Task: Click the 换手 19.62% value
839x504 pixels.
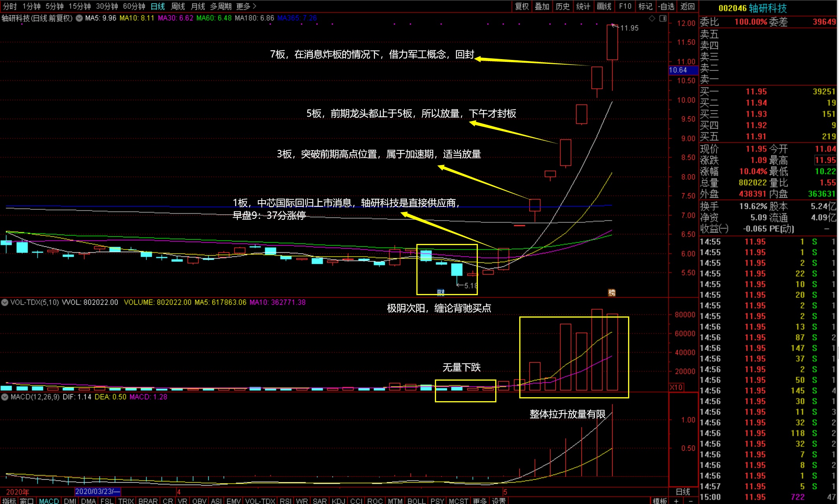Action: click(753, 206)
